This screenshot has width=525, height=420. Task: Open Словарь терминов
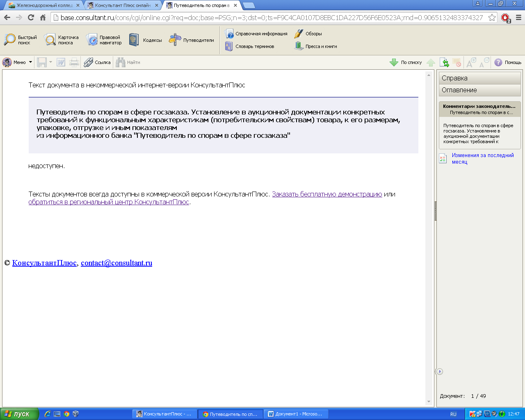(249, 46)
